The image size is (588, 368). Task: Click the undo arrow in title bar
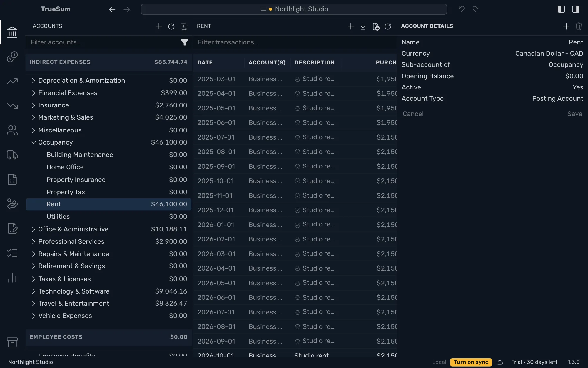(x=462, y=9)
